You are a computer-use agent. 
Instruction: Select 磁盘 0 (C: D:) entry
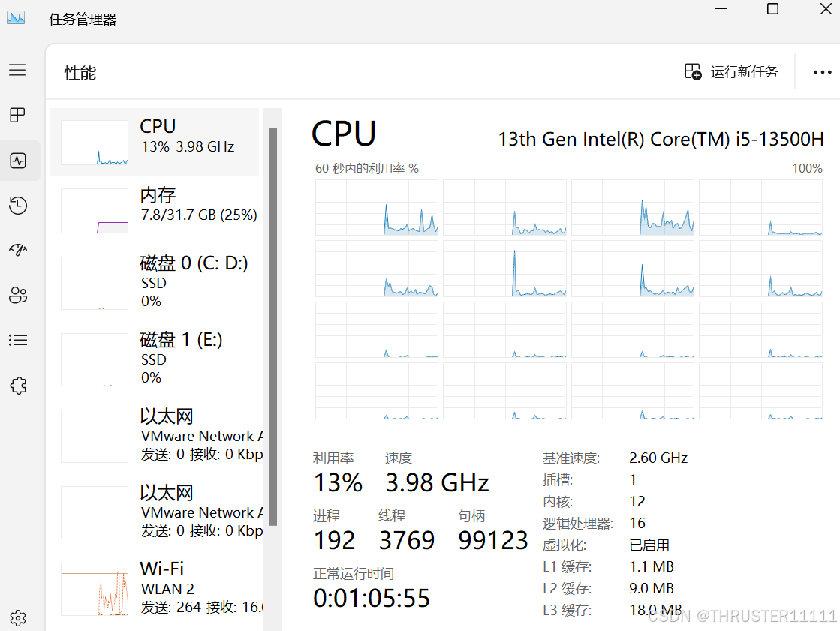coord(155,282)
